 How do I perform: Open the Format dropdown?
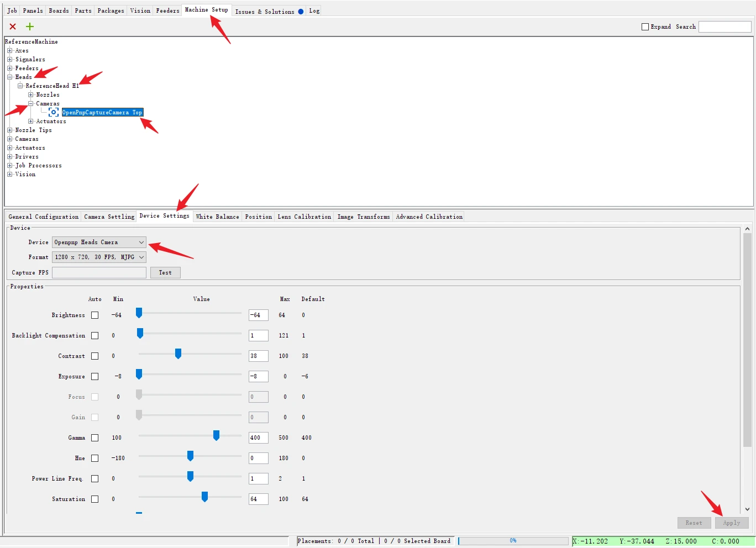tap(99, 257)
